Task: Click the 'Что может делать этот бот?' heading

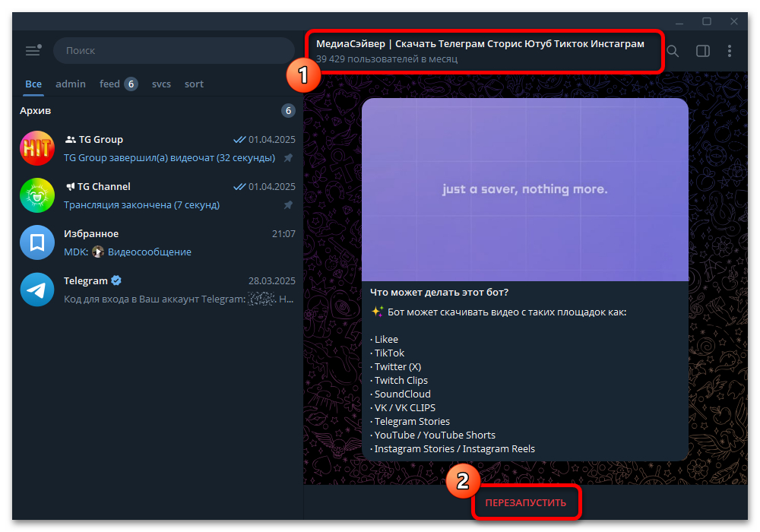Action: (x=439, y=292)
